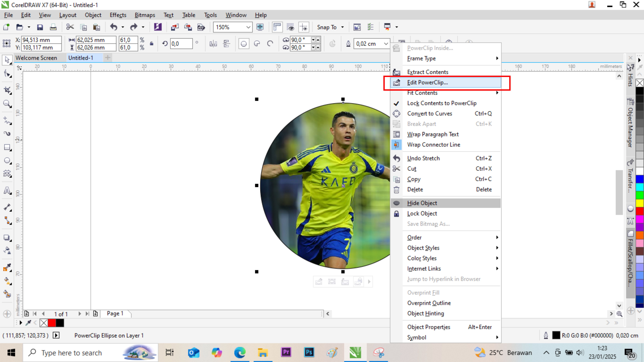Add a new document tab with plus

(107, 58)
